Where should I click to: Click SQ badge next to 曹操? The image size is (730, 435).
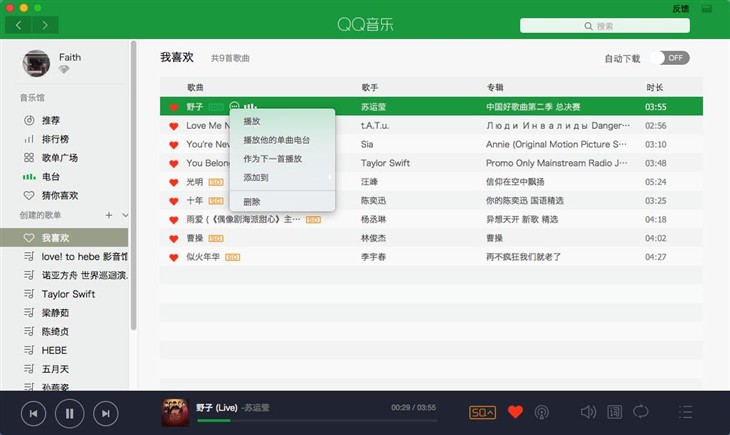click(216, 238)
